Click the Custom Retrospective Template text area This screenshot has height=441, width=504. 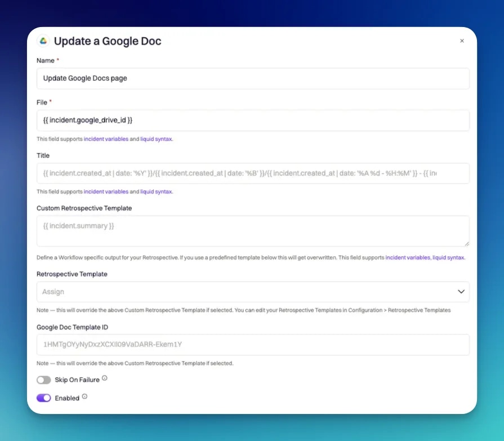(x=253, y=231)
